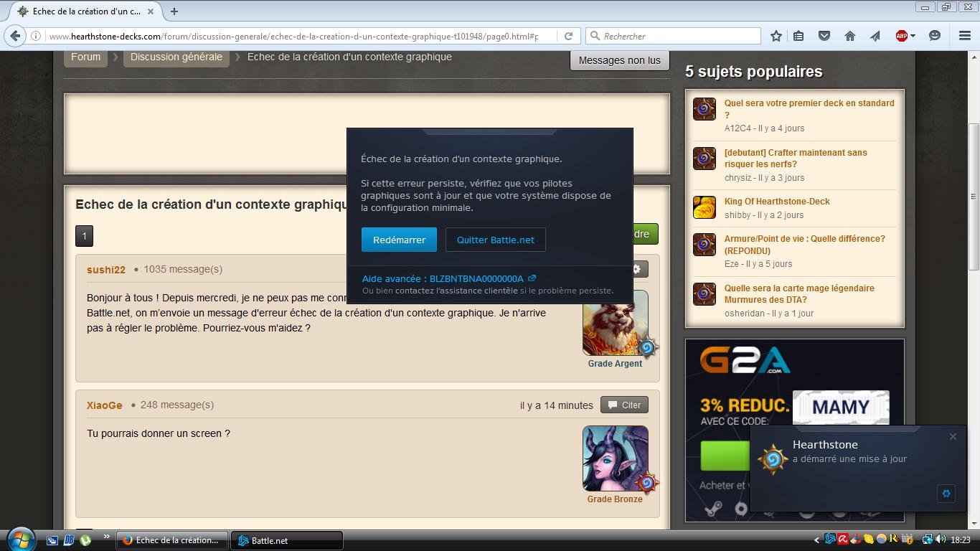
Task: Click the avatar icon beside '[debutant] Crafter maintenant'
Action: pyautogui.click(x=705, y=159)
